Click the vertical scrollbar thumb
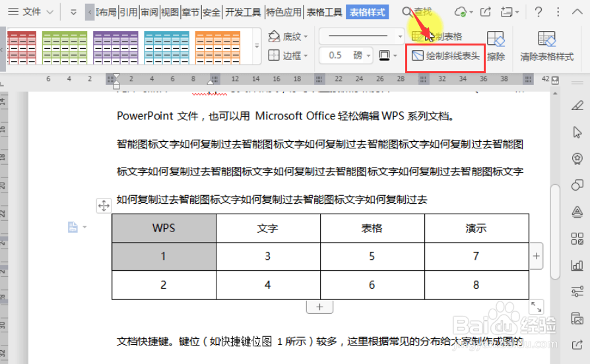This screenshot has height=364, width=590. coord(555,231)
